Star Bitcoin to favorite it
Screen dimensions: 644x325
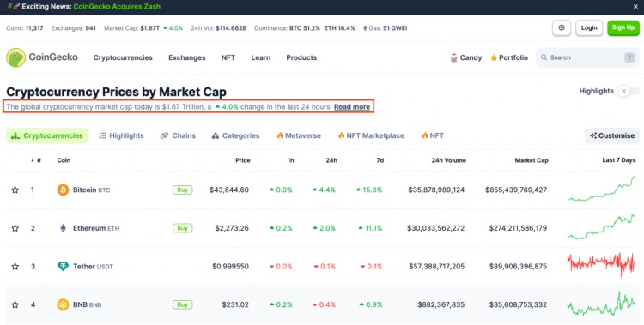click(15, 190)
